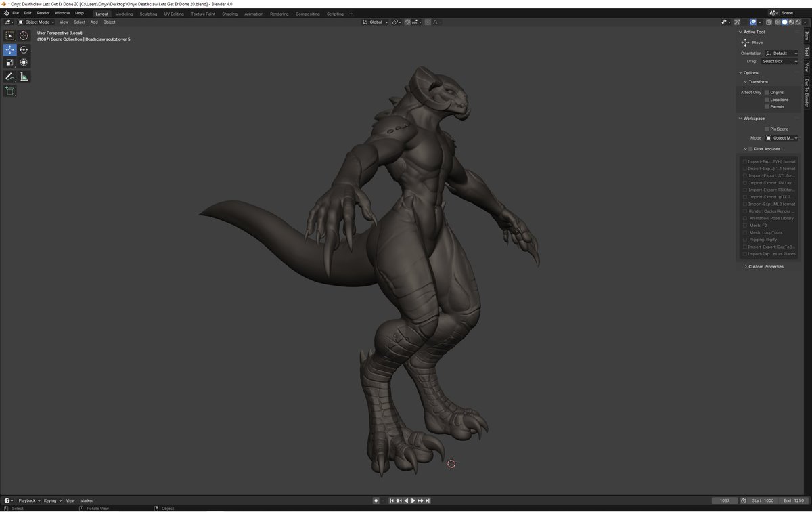Viewport: 812px width, 512px height.
Task: Select the Move tool in left toolbar
Action: pyautogui.click(x=10, y=49)
